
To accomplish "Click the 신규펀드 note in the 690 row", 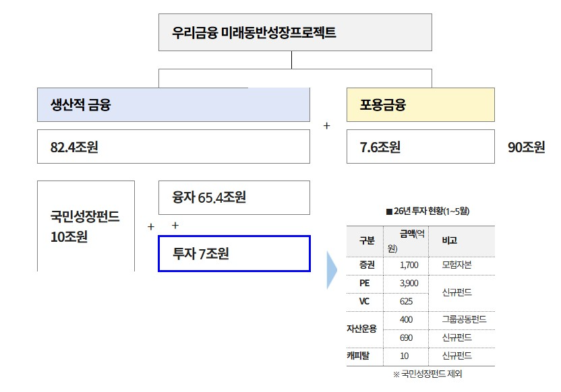I will click(x=457, y=337).
